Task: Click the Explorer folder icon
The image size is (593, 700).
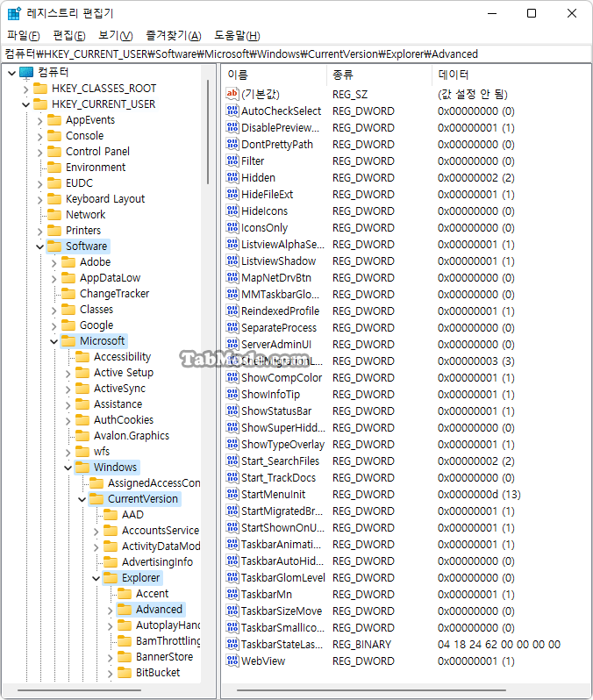Action: pyautogui.click(x=111, y=578)
